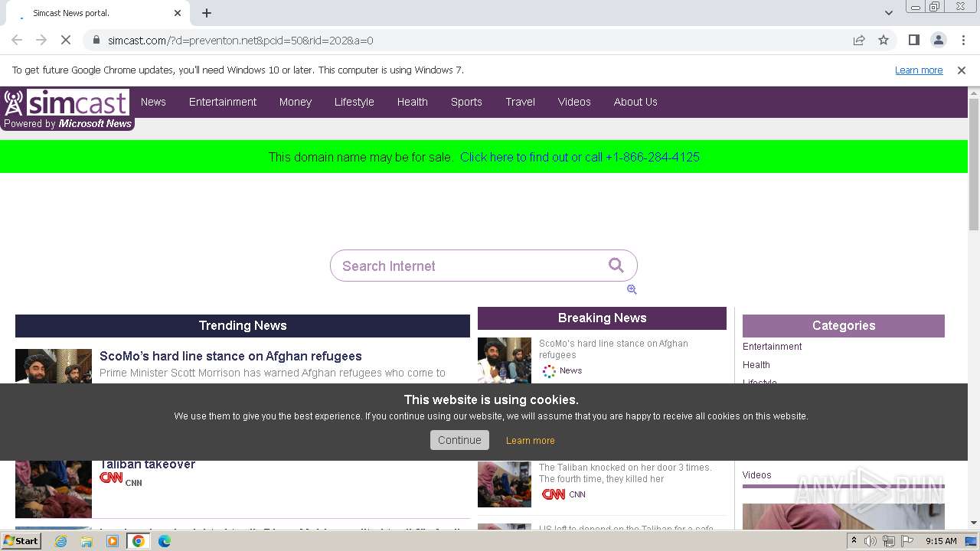Dismiss the Chrome update info bar
980x551 pixels.
pos(962,70)
